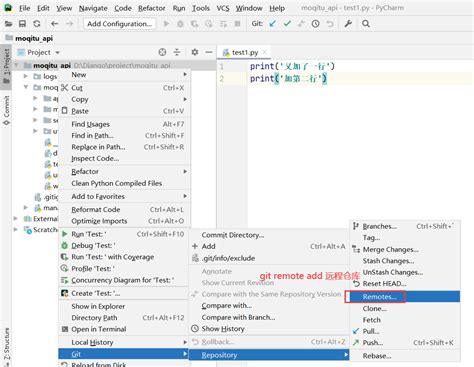The width and height of the screenshot is (474, 367).
Task: Toggle the 1: Project side tab
Action: pyautogui.click(x=6, y=66)
